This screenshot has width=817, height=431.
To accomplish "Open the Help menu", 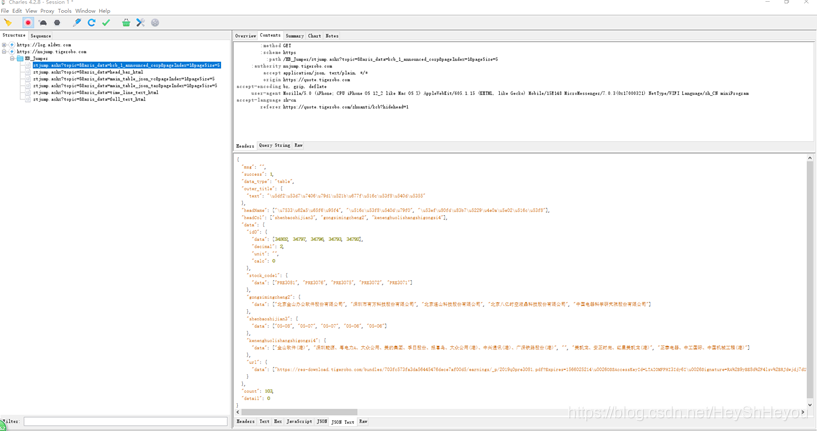I will 105,10.
